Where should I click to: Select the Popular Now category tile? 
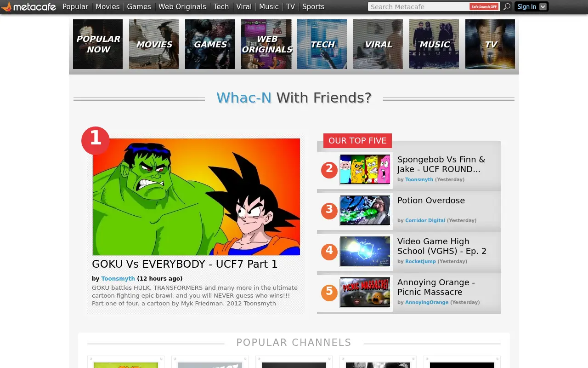98,44
